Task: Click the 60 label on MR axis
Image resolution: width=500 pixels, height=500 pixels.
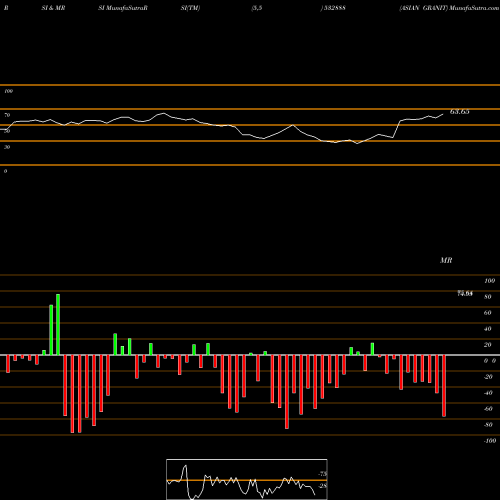Action: click(x=487, y=313)
